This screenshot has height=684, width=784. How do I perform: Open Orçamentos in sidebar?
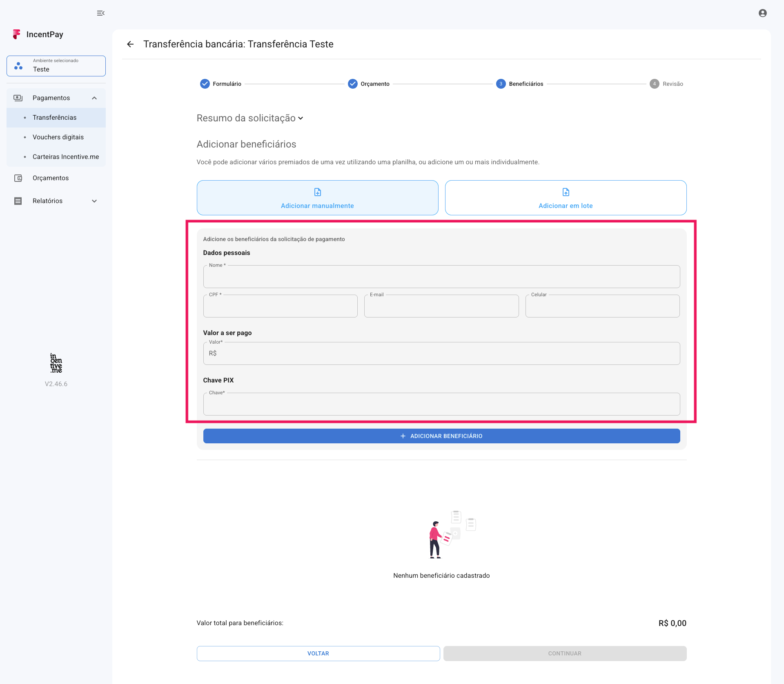[x=56, y=178]
